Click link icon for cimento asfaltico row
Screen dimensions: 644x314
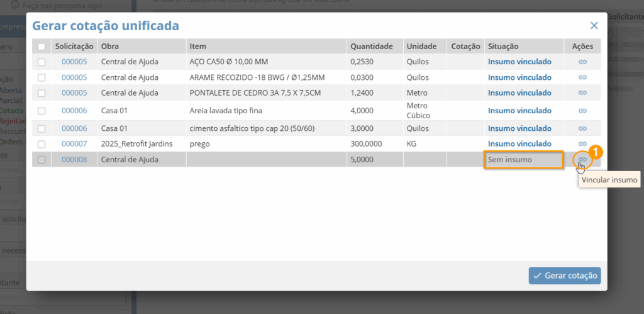(x=582, y=128)
